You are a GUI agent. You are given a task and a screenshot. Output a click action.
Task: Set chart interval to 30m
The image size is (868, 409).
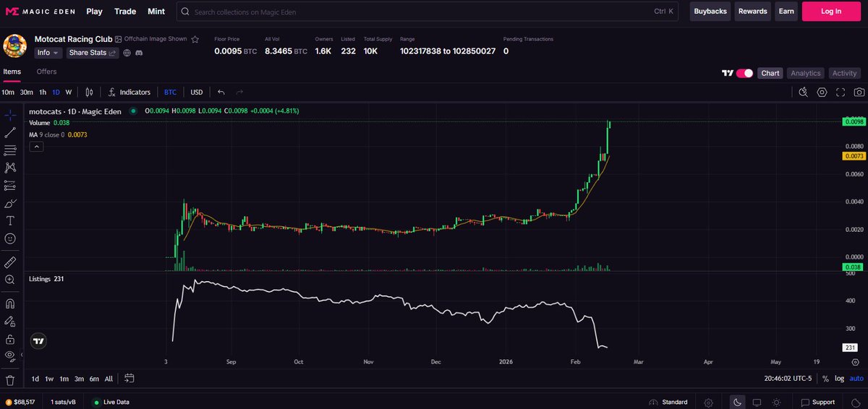click(27, 92)
